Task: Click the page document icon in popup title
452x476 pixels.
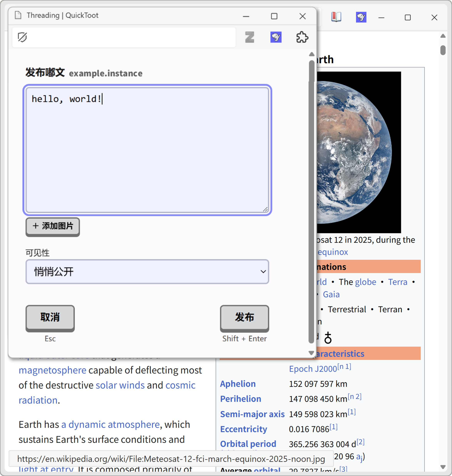Action: pos(18,15)
